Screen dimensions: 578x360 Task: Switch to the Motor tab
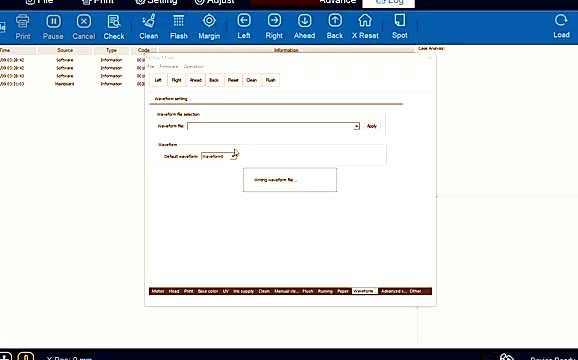click(x=158, y=291)
